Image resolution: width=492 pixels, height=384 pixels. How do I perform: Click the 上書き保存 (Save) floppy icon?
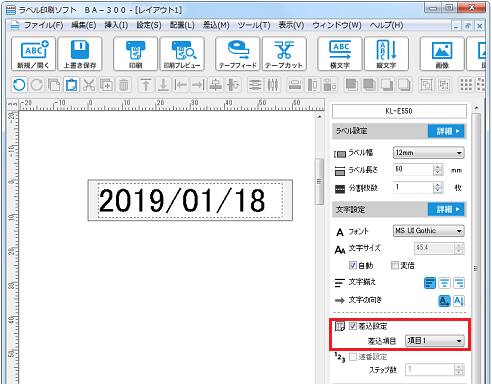(80, 54)
